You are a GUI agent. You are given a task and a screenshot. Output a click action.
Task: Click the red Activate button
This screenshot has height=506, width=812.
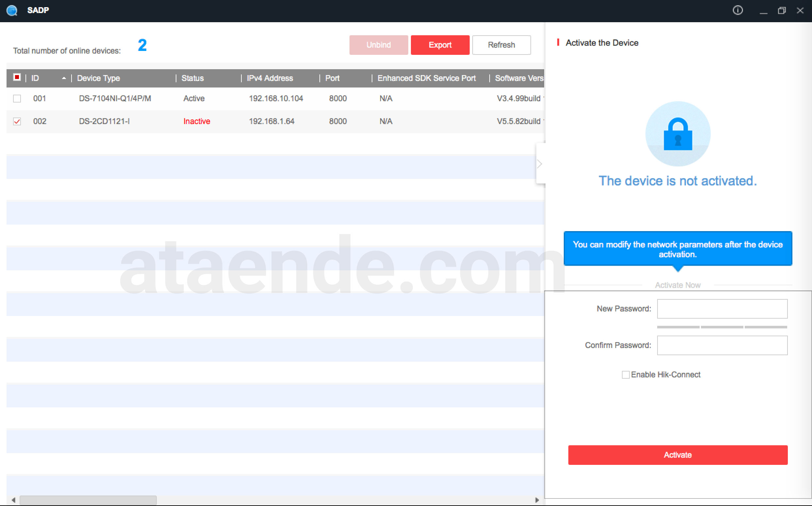(678, 455)
